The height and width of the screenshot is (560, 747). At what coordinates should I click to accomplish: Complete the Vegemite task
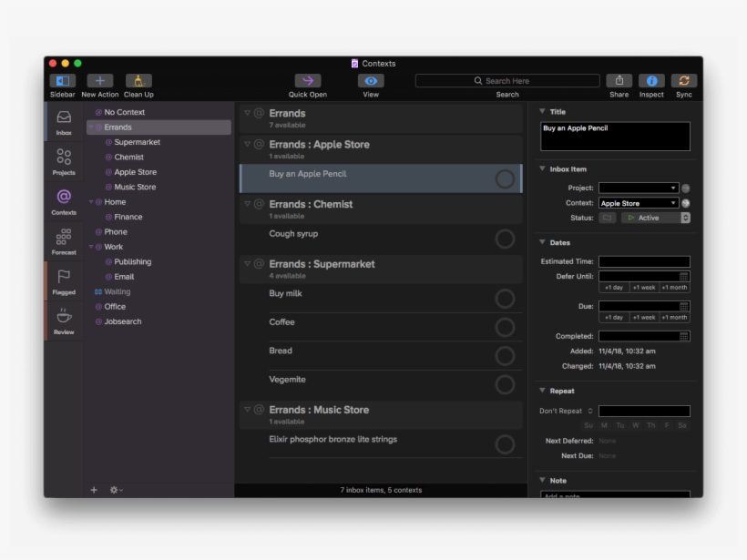[505, 385]
